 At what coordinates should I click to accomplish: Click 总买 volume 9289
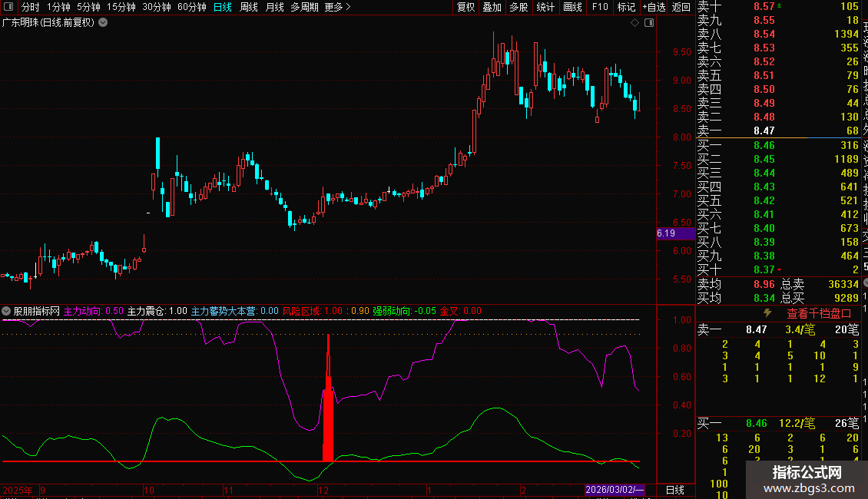coord(846,298)
